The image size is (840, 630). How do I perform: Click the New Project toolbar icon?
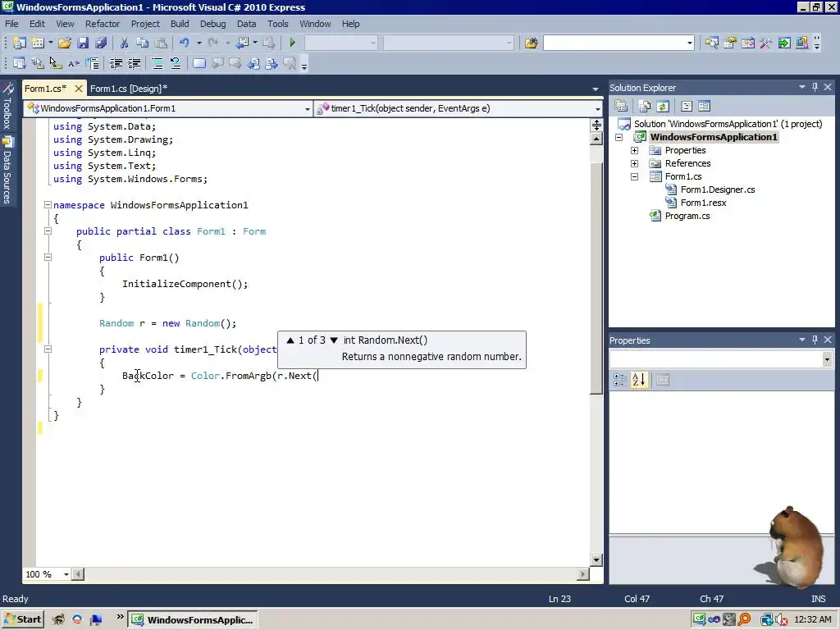(x=20, y=43)
